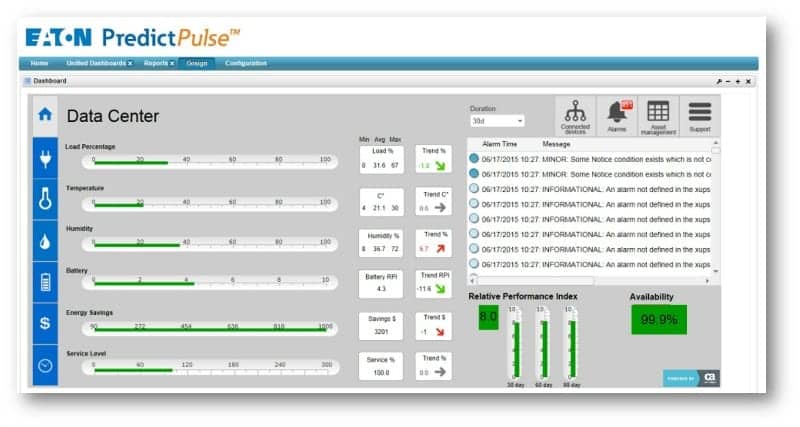Select the dollar sign energy savings icon

point(45,323)
